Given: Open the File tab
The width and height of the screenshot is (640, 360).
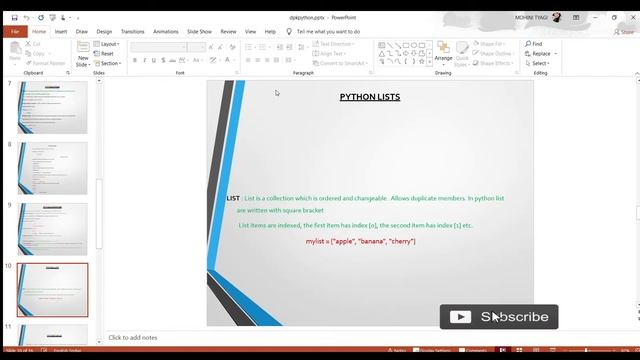Looking at the screenshot, I should (x=15, y=31).
